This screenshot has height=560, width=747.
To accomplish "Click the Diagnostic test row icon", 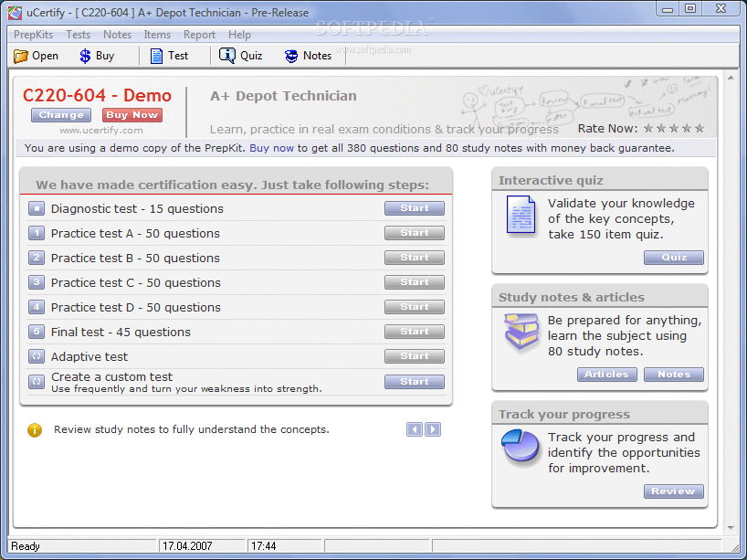I will 37,208.
